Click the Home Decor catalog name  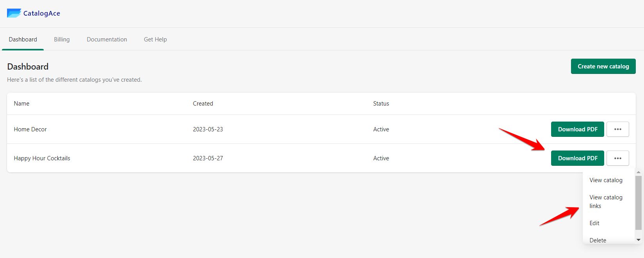pyautogui.click(x=30, y=129)
